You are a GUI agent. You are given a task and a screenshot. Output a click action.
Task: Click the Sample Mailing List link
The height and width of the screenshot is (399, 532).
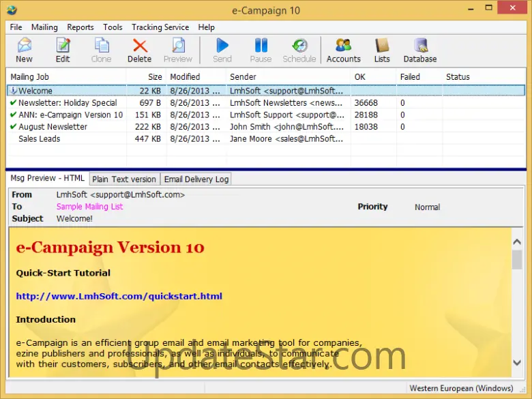(89, 207)
